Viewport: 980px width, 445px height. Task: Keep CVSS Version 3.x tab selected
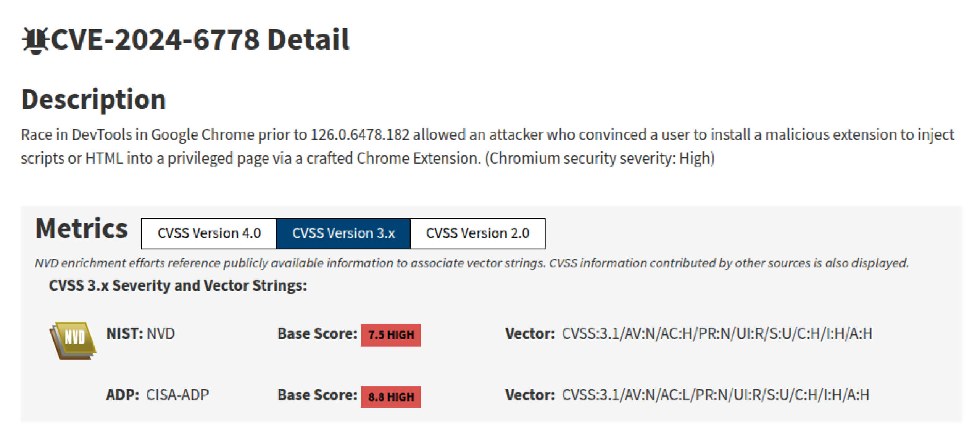(x=343, y=233)
